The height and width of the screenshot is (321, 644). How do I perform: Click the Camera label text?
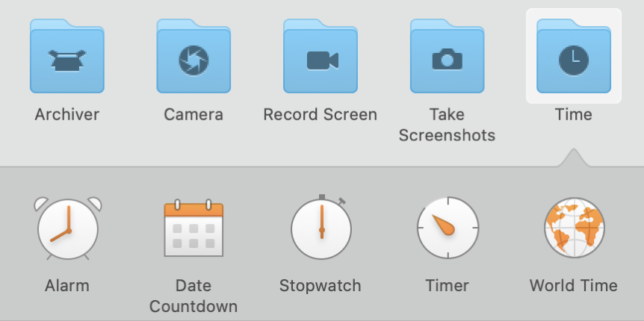(193, 115)
